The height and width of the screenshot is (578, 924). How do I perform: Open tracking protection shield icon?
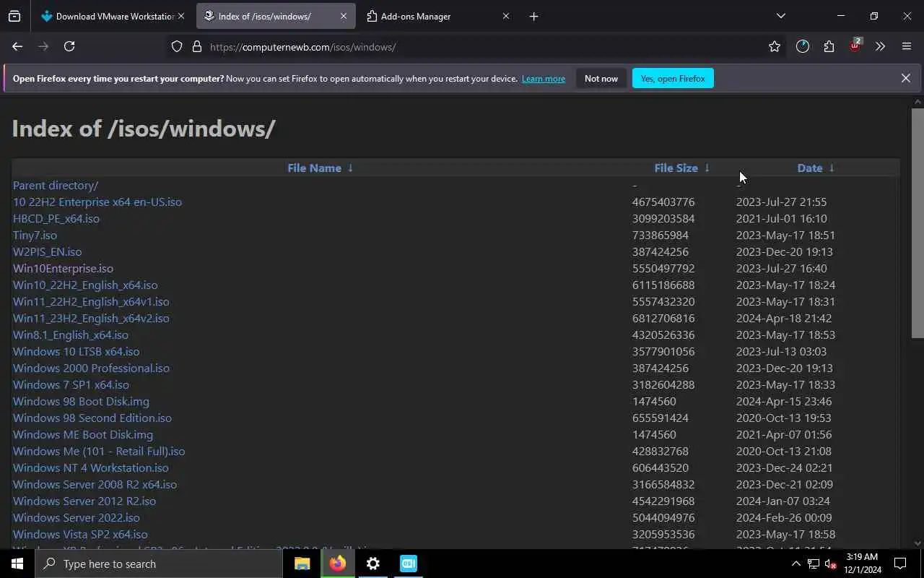[177, 46]
